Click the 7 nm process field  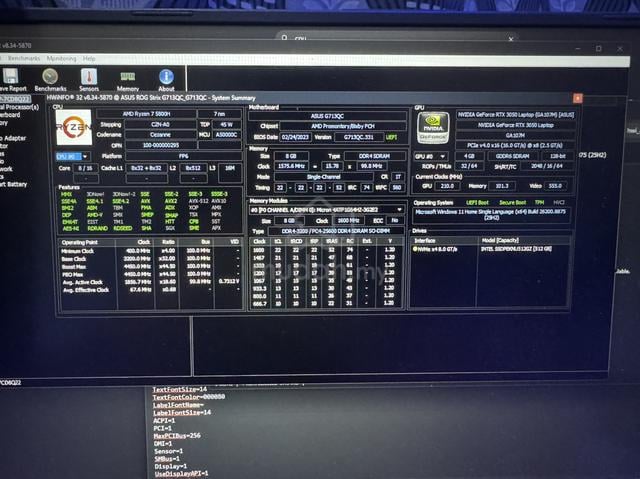[219, 114]
